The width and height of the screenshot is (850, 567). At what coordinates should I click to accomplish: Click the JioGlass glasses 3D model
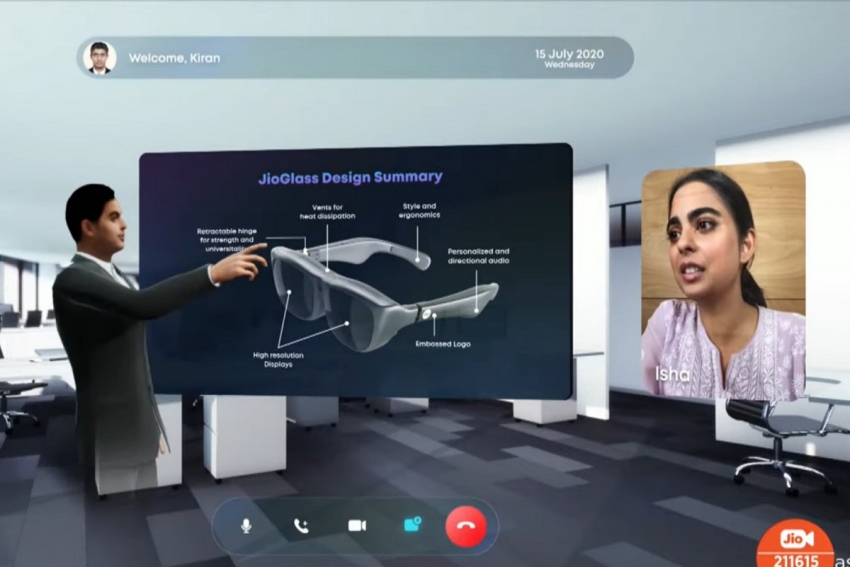(x=384, y=293)
